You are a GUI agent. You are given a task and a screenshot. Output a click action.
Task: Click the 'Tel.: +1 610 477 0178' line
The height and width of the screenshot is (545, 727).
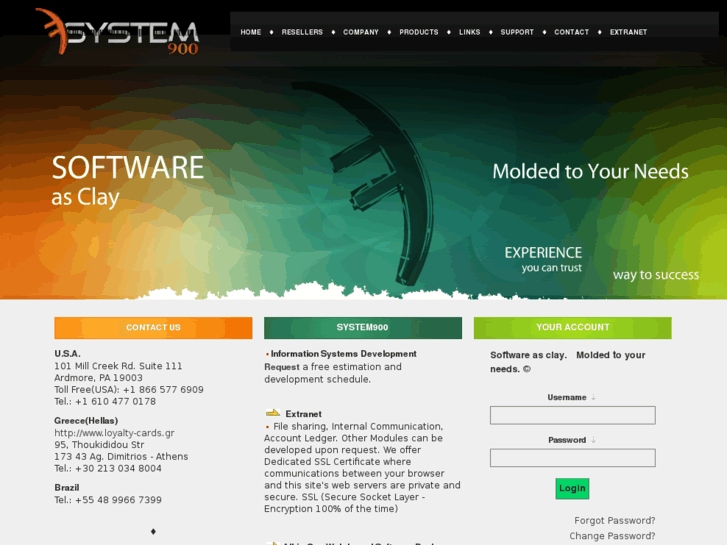tap(105, 402)
